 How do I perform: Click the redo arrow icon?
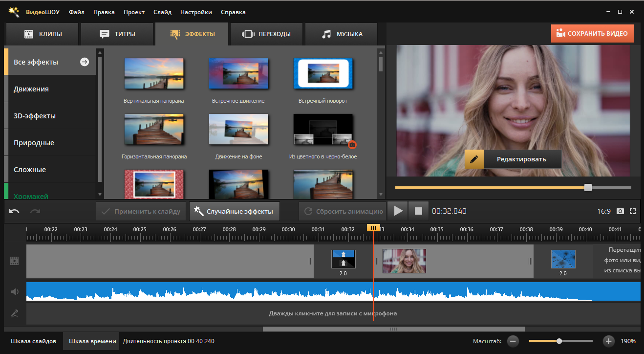pyautogui.click(x=35, y=211)
